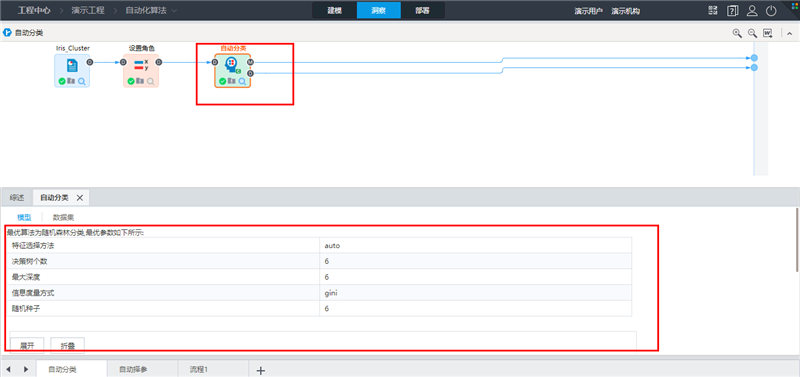Open the QR code icon

point(713,11)
